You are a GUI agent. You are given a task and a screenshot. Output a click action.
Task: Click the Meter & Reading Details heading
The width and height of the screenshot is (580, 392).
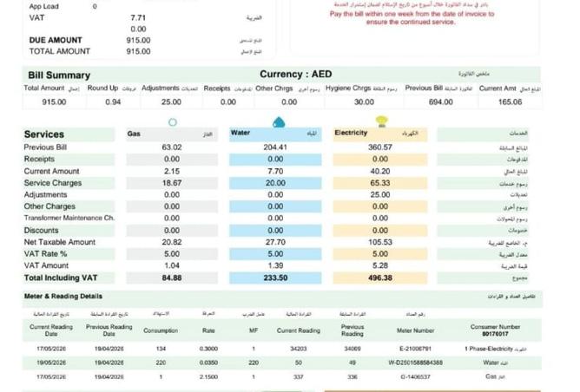(63, 297)
